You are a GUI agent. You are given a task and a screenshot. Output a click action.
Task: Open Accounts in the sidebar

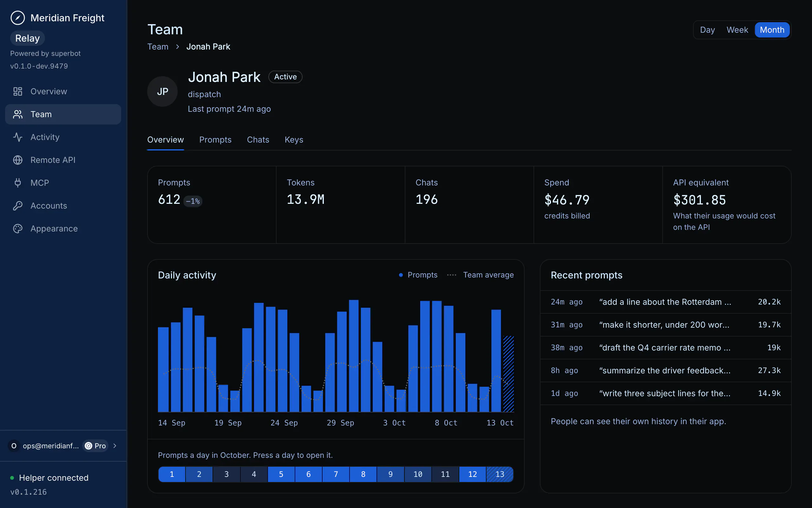click(63, 206)
